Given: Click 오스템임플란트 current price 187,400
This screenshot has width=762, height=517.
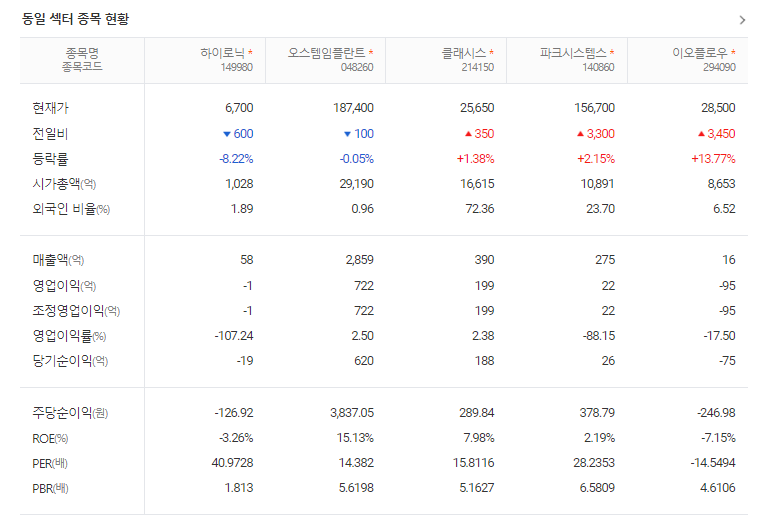Looking at the screenshot, I should coord(353,108).
